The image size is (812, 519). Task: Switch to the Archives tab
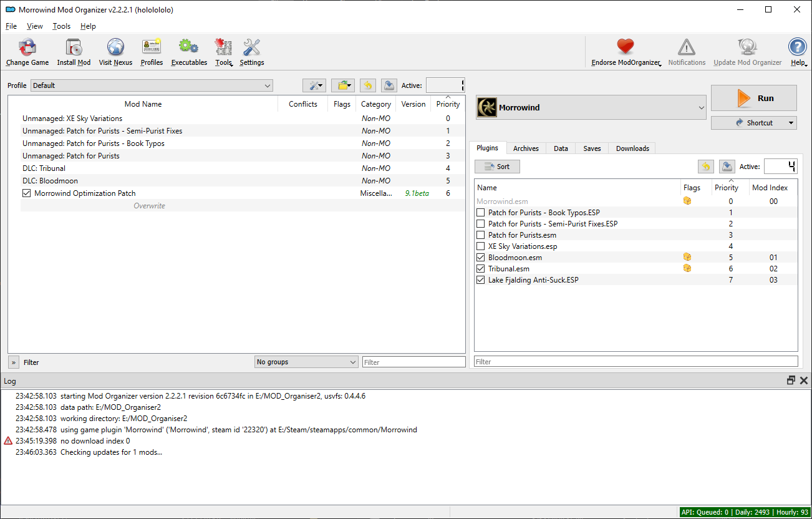click(x=526, y=148)
